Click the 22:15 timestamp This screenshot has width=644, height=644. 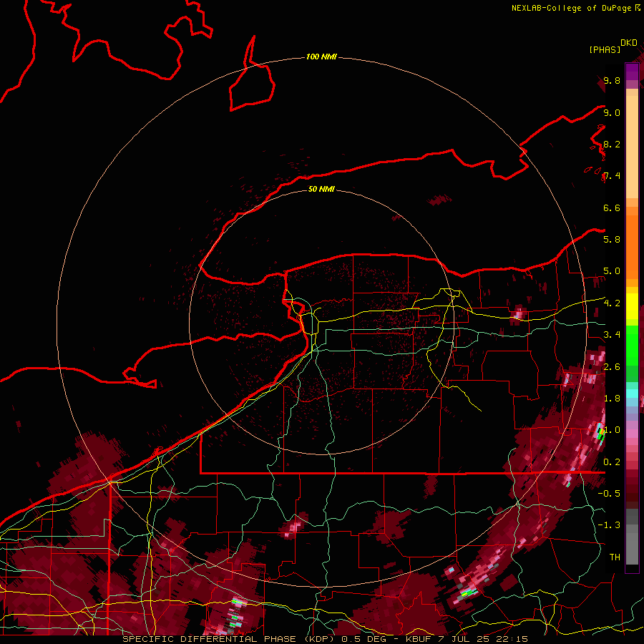tap(512, 639)
